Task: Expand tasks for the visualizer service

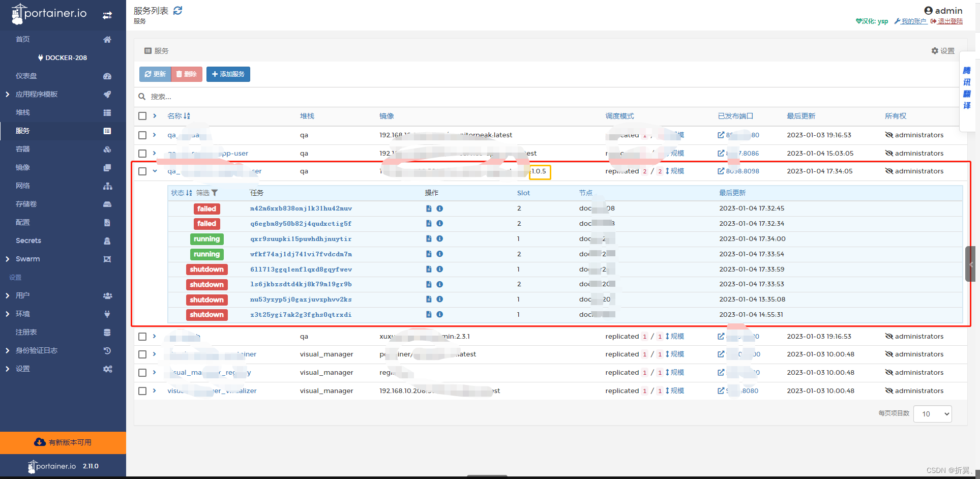Action: (x=155, y=391)
